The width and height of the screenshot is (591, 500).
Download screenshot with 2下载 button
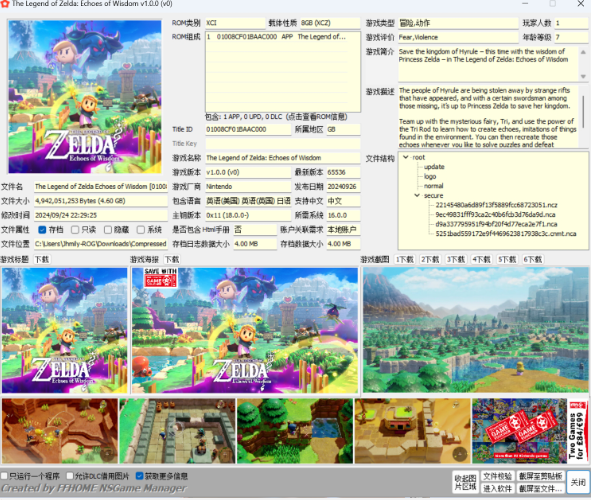(430, 259)
